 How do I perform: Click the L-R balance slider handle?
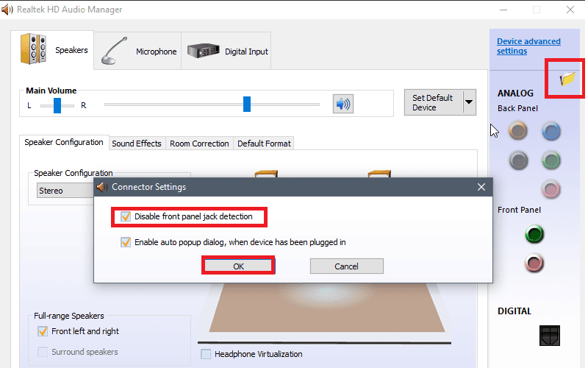click(x=57, y=105)
